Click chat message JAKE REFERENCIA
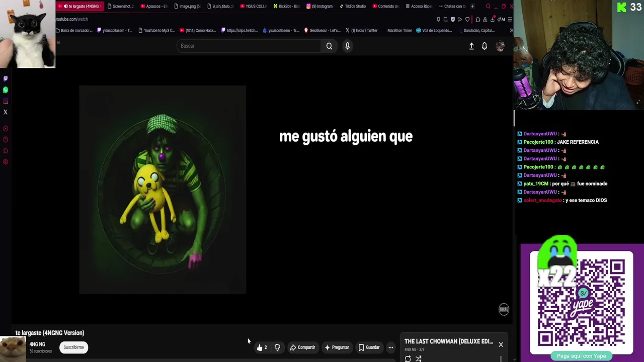 pos(578,142)
